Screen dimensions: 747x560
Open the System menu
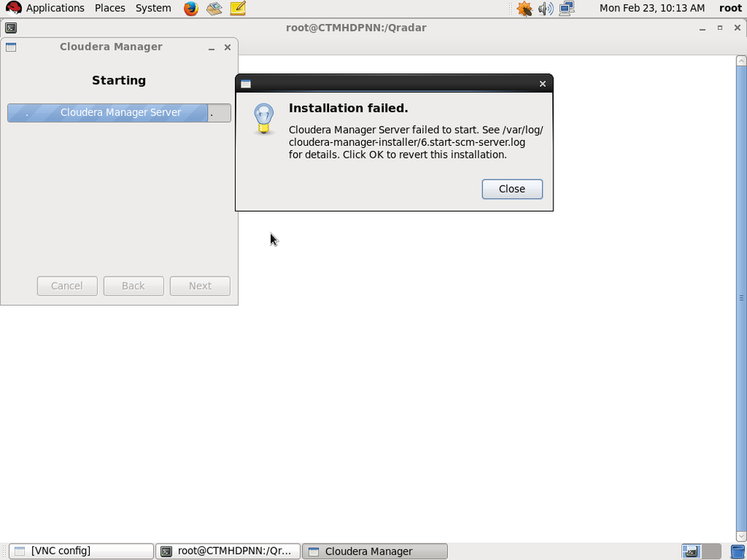coord(153,8)
